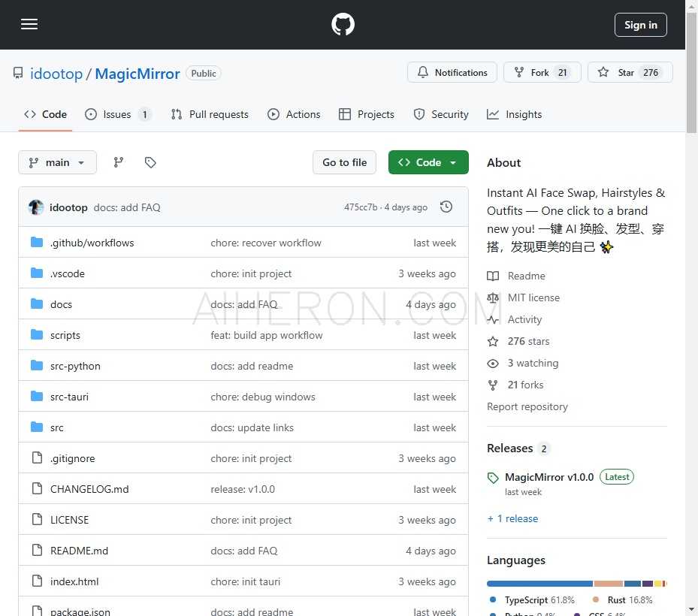Open the Insights tab
The height and width of the screenshot is (616, 698).
click(x=515, y=114)
